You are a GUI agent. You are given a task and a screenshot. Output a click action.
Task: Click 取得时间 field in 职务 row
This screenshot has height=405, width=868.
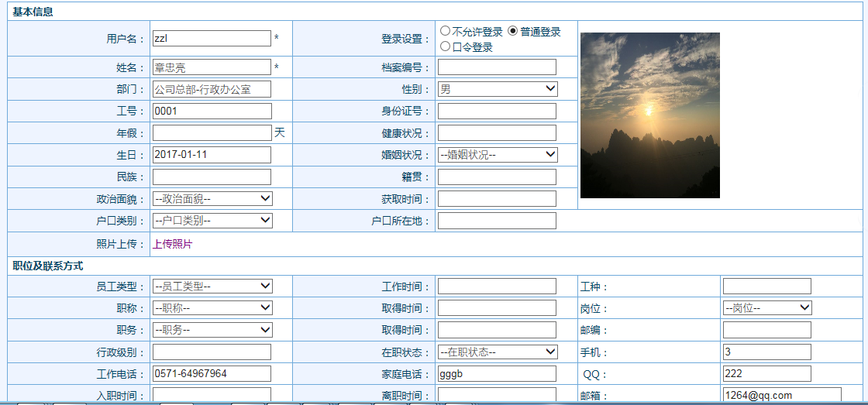click(x=497, y=330)
